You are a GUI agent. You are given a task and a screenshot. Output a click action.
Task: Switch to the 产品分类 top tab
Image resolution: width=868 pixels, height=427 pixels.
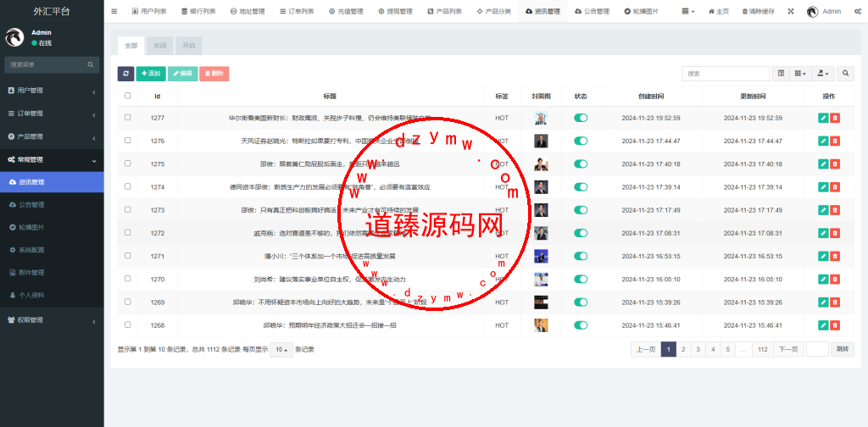[x=494, y=11]
